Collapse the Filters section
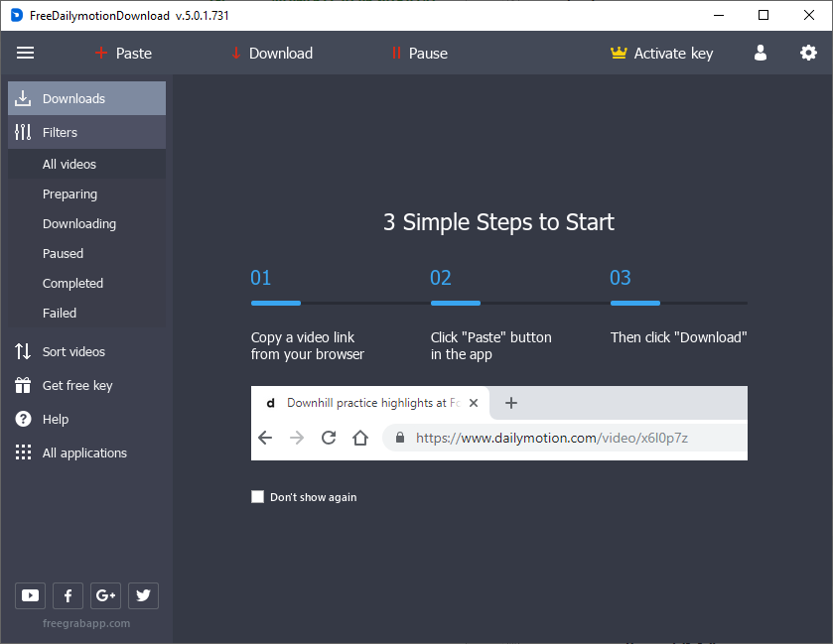Viewport: 833px width, 644px height. [86, 132]
